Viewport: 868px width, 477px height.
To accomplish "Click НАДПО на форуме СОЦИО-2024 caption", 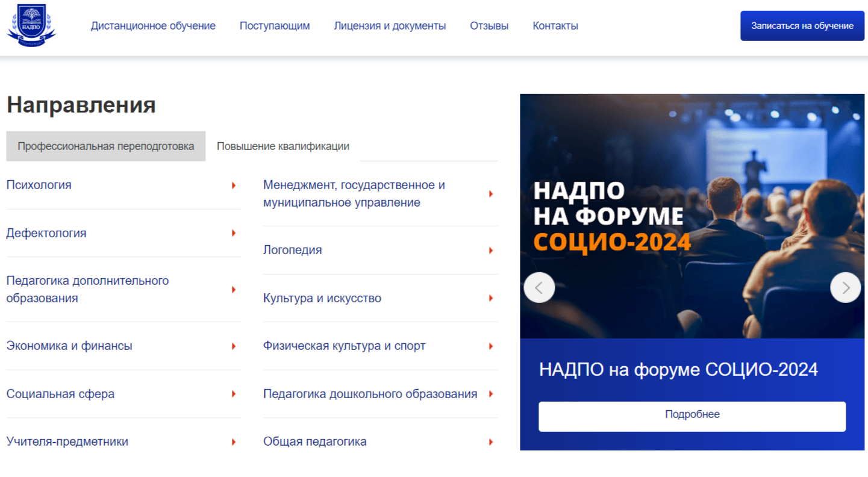I will pyautogui.click(x=678, y=369).
